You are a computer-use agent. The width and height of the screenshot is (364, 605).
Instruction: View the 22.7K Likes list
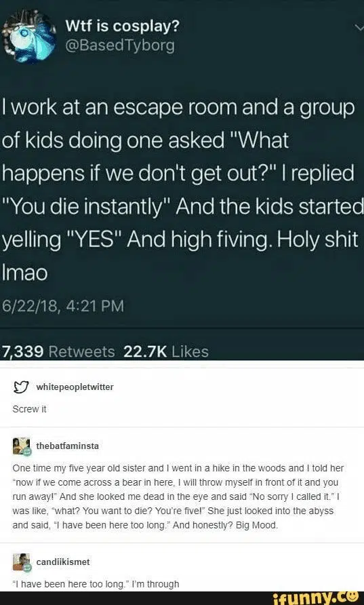[166, 351]
